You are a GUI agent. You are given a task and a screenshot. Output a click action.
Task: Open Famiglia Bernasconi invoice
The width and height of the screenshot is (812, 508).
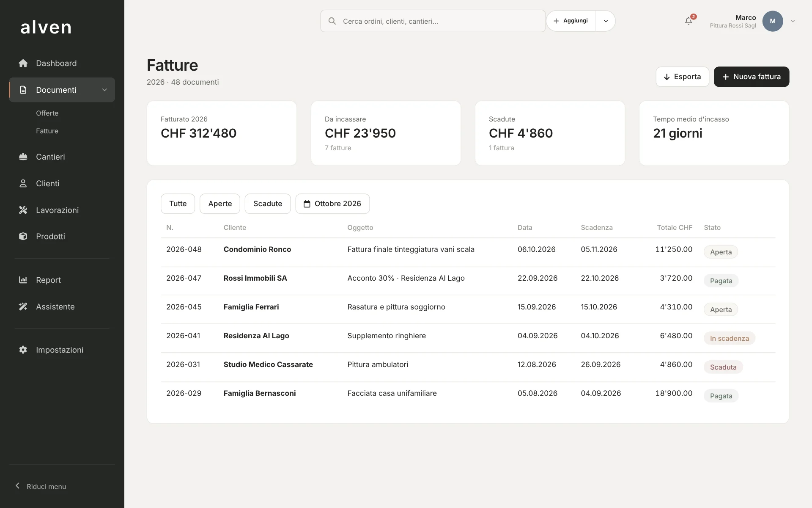[468, 396]
